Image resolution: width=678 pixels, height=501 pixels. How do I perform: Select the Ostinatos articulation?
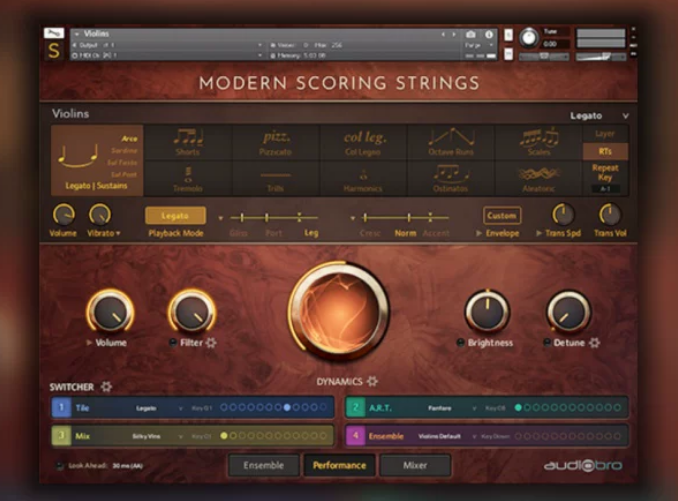(451, 179)
